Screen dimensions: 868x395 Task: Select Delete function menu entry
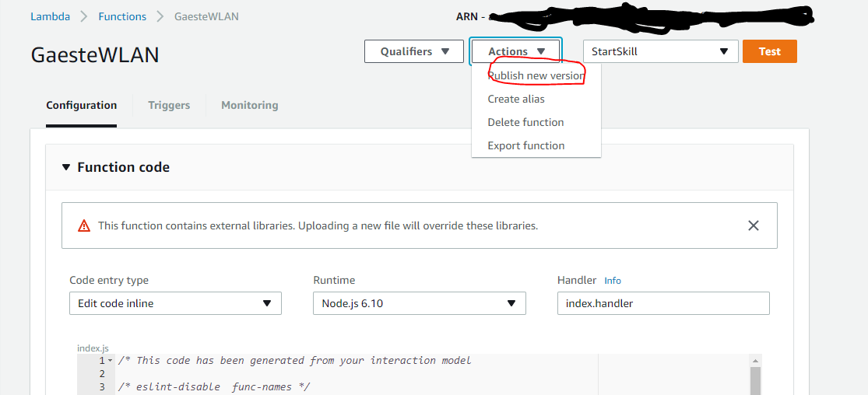525,122
